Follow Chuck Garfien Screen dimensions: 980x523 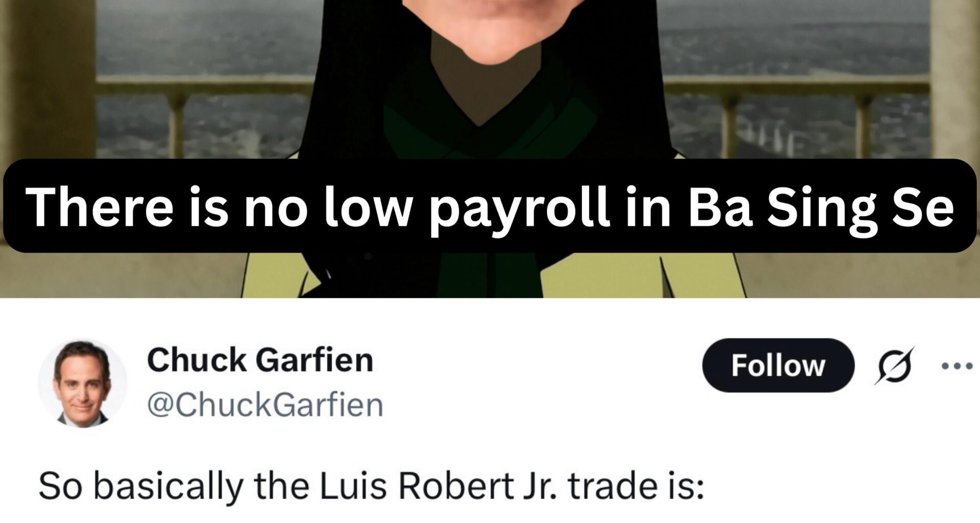(x=778, y=365)
